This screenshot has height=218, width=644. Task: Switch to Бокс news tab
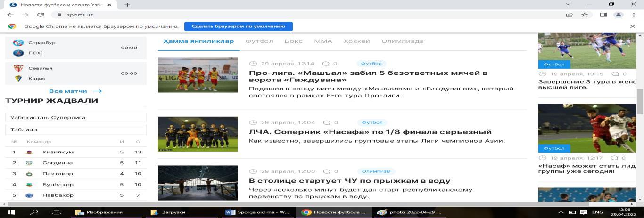294,41
